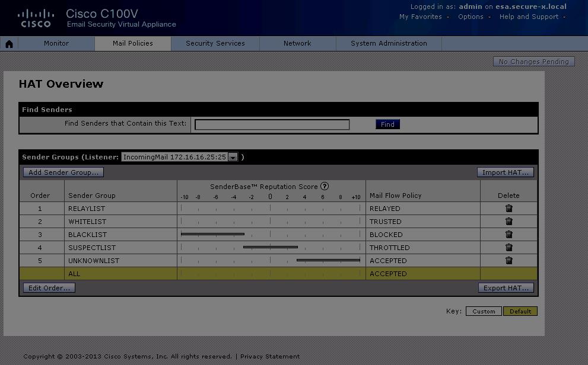
Task: Click the 'Delete' column header
Action: (508, 196)
